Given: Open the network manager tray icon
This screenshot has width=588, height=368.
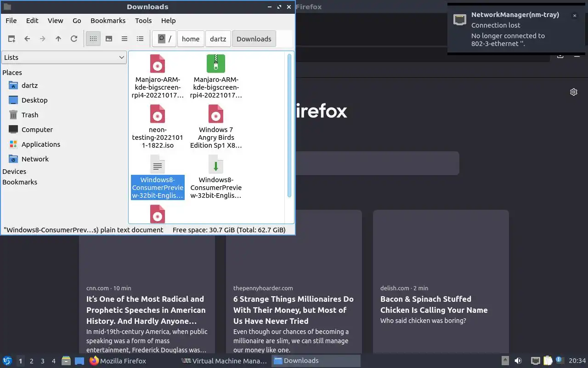Looking at the screenshot, I should (x=535, y=361).
